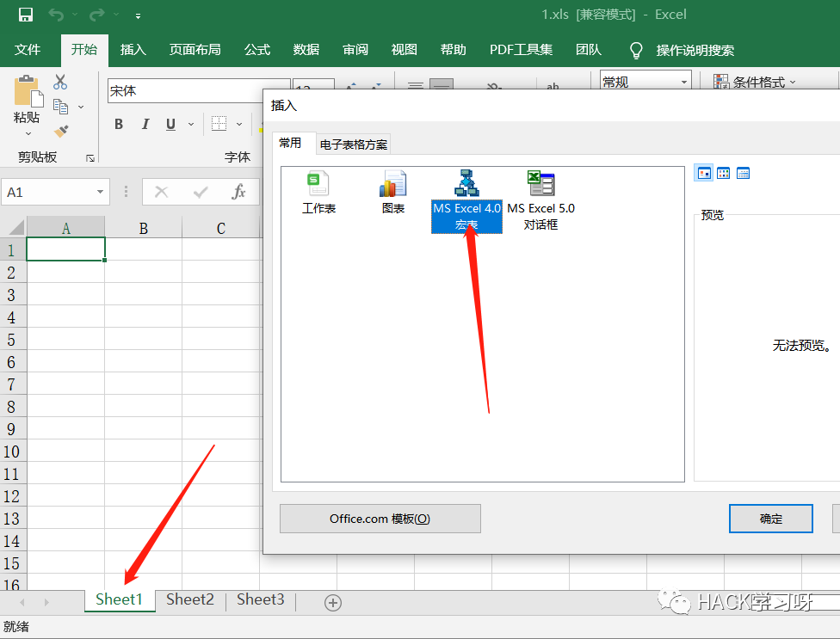This screenshot has height=639, width=840.
Task: Switch dialog view to list
Action: (x=723, y=173)
